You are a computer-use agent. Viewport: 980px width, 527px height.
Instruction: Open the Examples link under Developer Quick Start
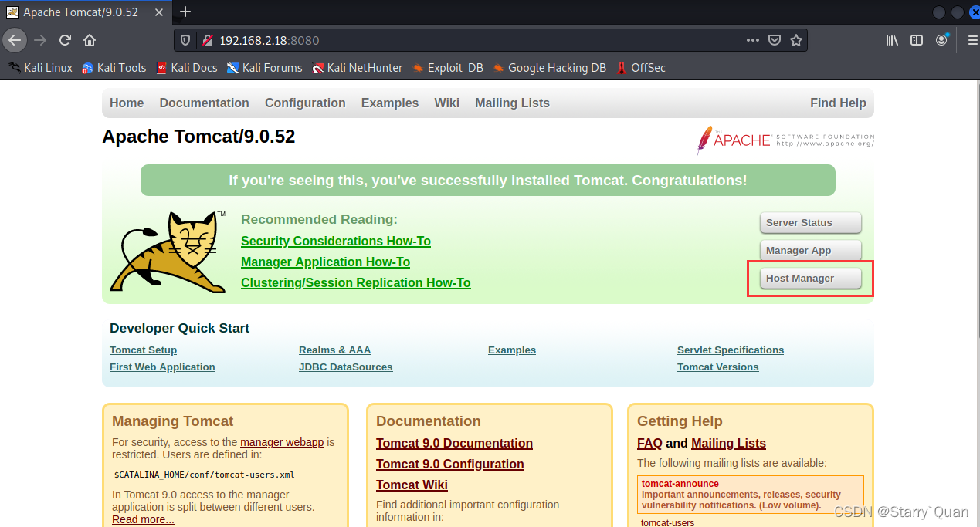(512, 350)
